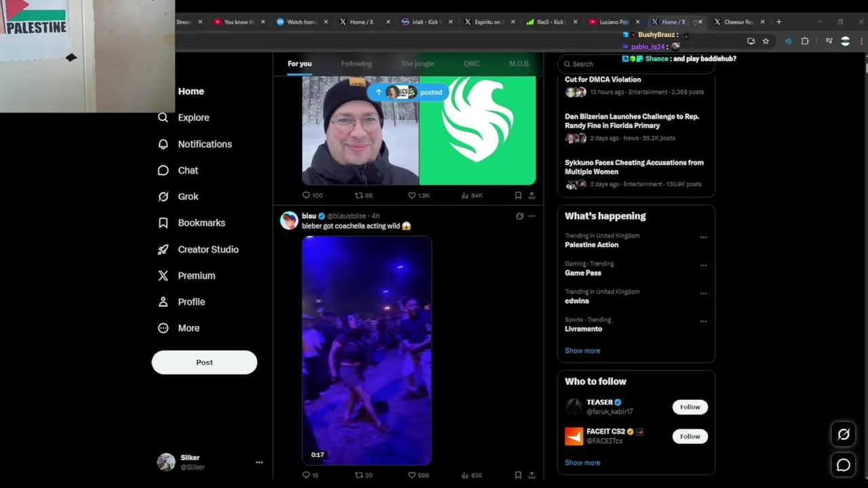Click the Explore magnifier icon in sidebar
This screenshot has height=488, width=868.
[163, 117]
